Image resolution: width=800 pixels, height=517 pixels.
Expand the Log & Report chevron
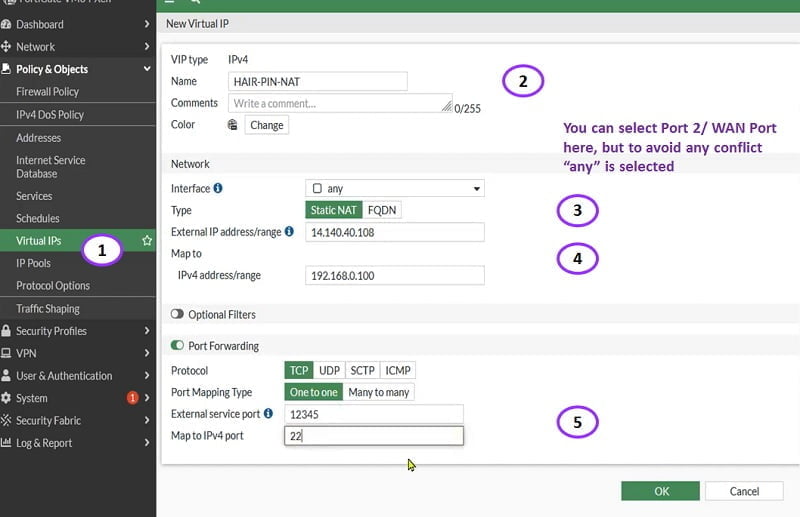147,442
